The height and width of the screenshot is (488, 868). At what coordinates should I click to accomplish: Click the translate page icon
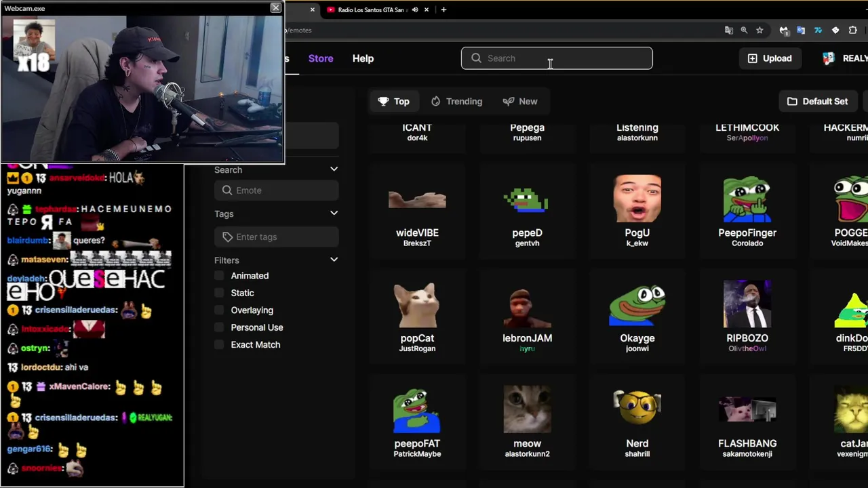pyautogui.click(x=729, y=30)
